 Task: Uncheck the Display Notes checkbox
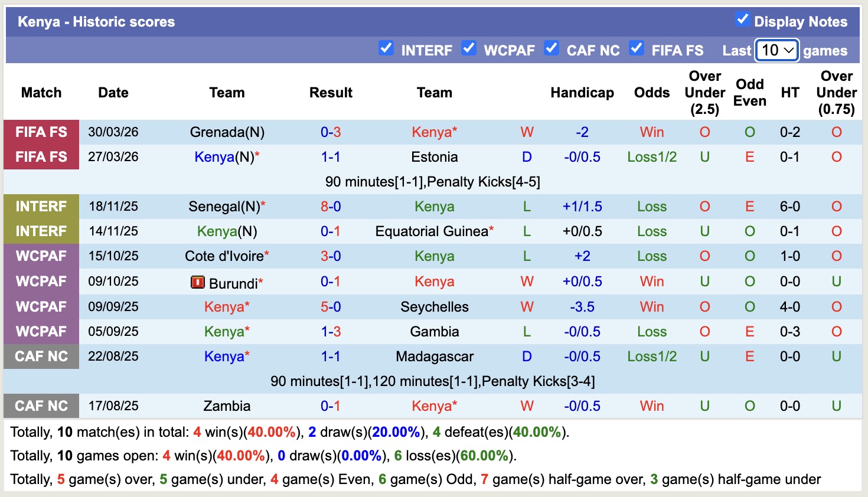click(743, 19)
